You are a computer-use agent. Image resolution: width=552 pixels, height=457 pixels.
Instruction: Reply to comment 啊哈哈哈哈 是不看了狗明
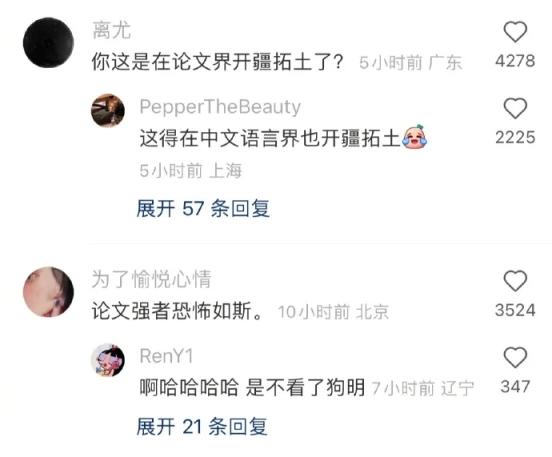[252, 388]
